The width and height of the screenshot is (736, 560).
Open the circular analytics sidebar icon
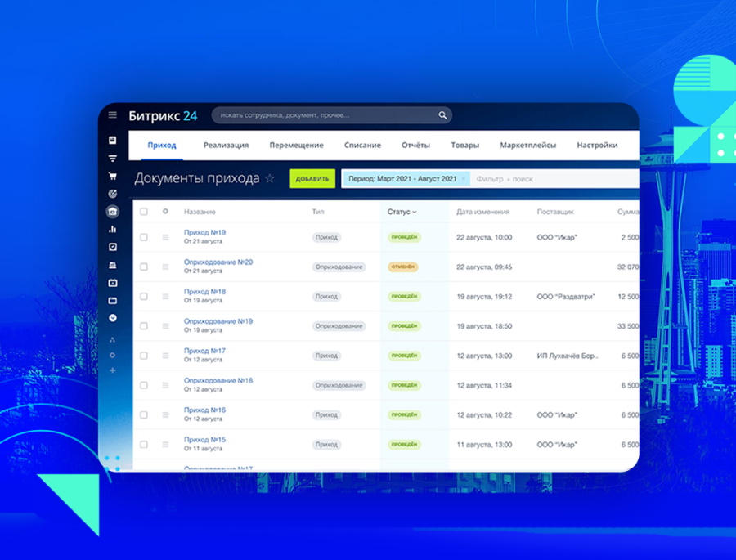pyautogui.click(x=113, y=194)
